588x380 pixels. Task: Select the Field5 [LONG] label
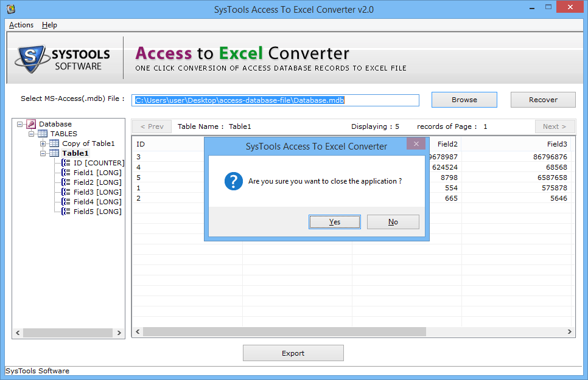pyautogui.click(x=97, y=212)
